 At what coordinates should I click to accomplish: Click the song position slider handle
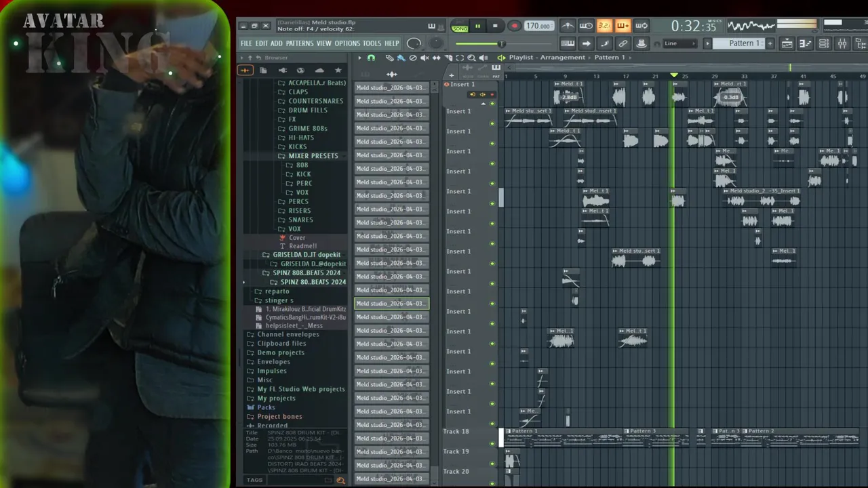501,44
